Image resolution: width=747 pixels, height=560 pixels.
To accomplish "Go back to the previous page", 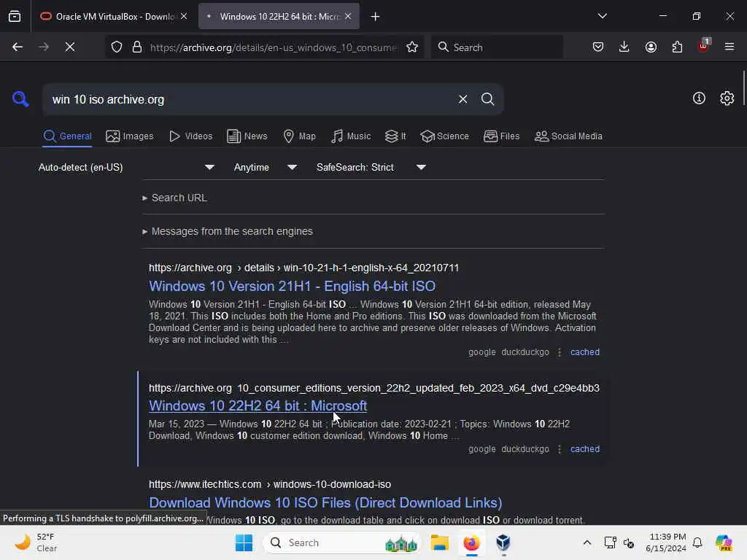I will point(18,47).
